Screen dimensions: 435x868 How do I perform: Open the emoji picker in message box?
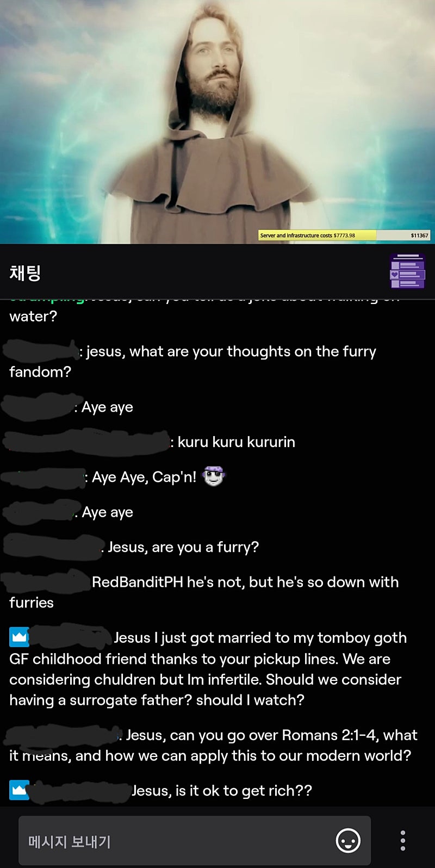point(348,841)
